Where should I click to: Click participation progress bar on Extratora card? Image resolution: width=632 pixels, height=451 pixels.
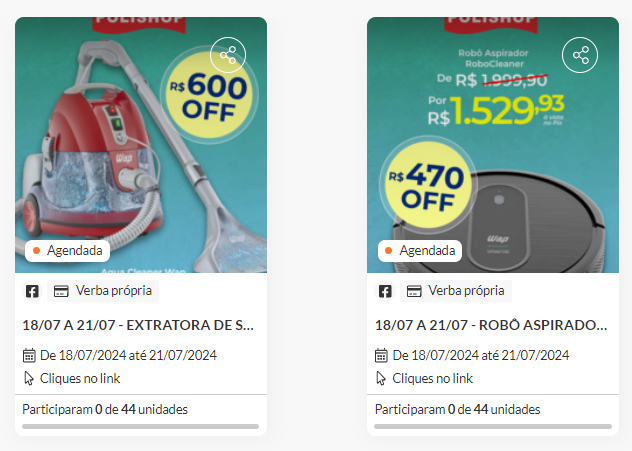(x=141, y=426)
